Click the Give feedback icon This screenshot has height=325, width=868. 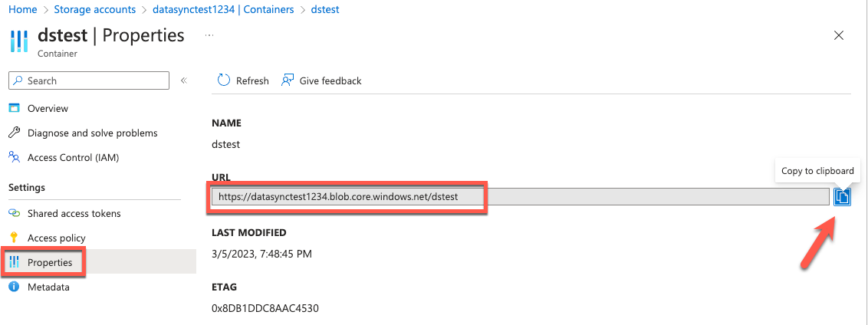click(x=288, y=80)
